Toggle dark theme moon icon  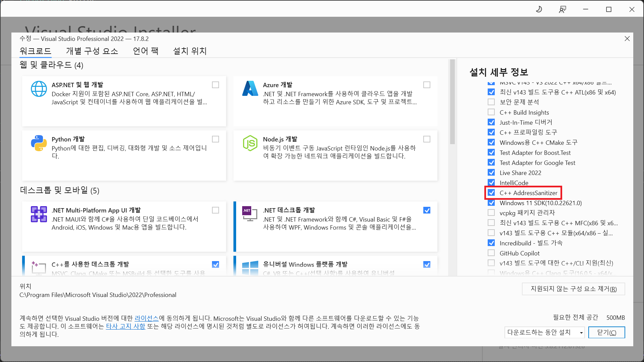coord(539,9)
